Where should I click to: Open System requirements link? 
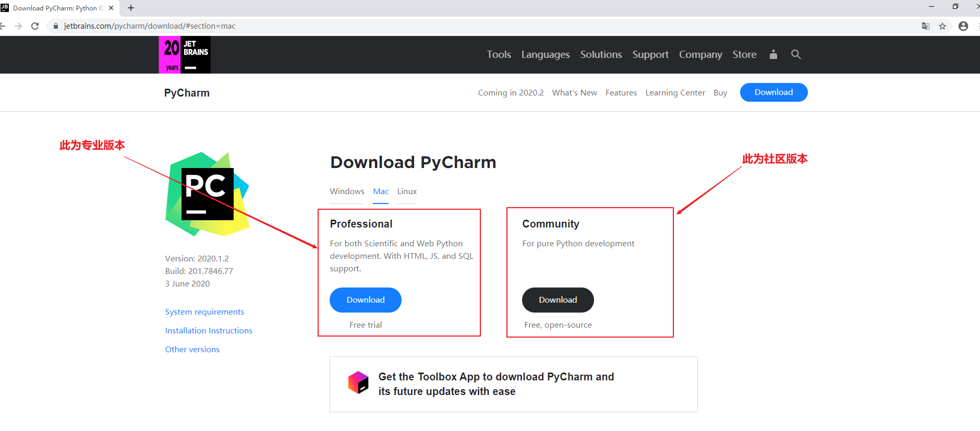click(x=204, y=312)
